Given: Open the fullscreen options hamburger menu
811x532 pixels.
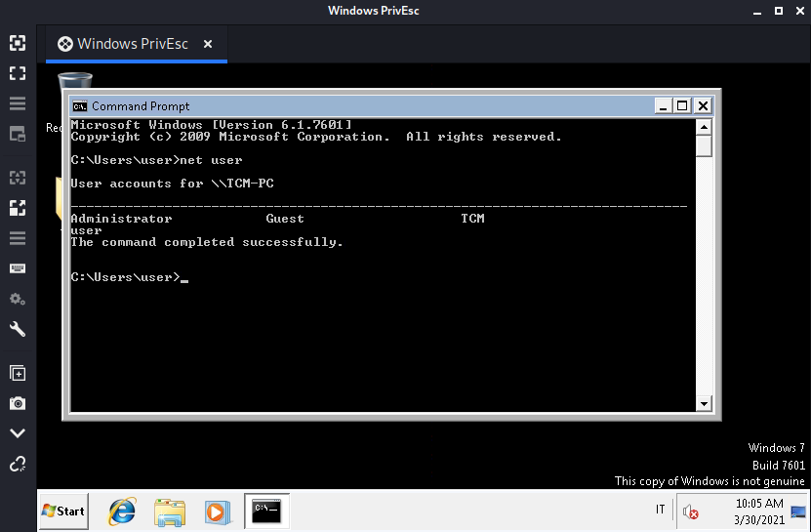Looking at the screenshot, I should [17, 103].
